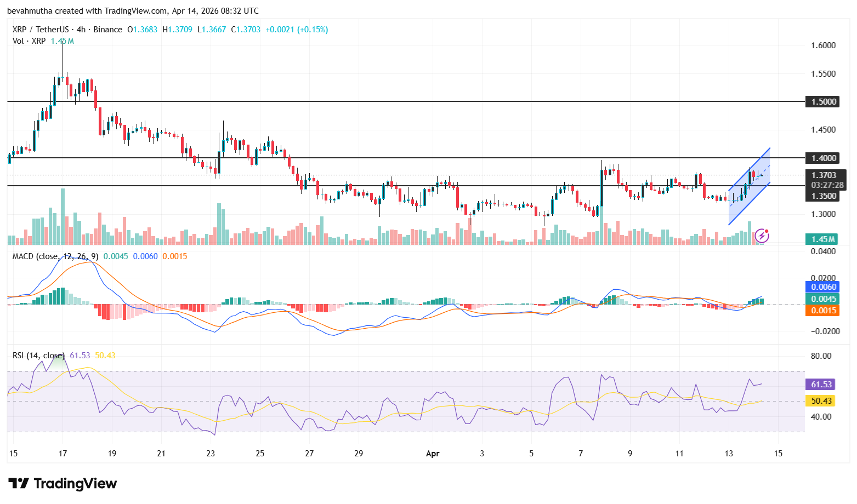Viewport: 857px width, 504px height.
Task: Select the teal 1.45M volume readout
Action: (x=822, y=239)
